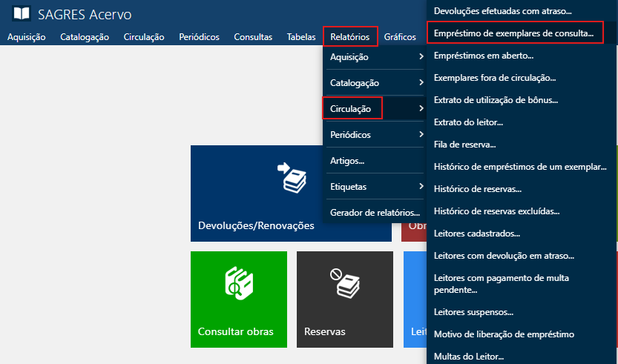This screenshot has height=364, width=618.
Task: Expand the Etiquetas submenu arrow
Action: click(421, 187)
